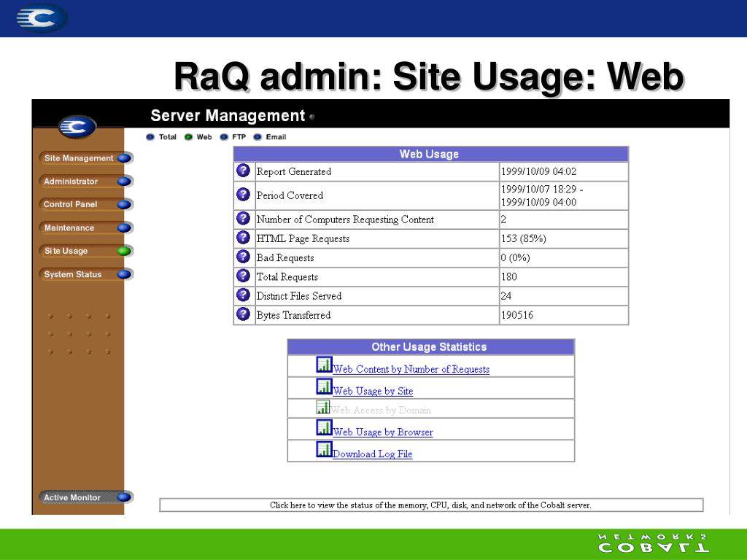Click the Report Generated label
747x560 pixels.
pos(293,171)
